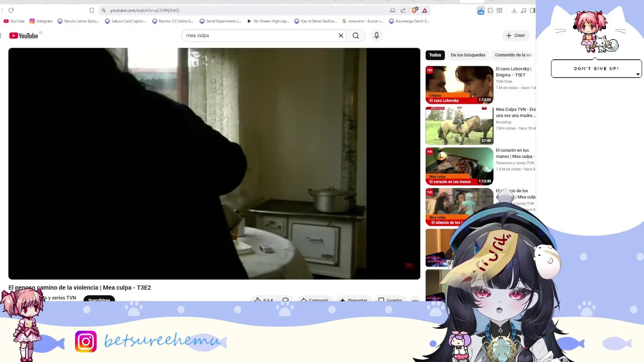Open the Sakura Card Captor bookmark
Viewport: 644px width, 362px height.
pyautogui.click(x=125, y=21)
